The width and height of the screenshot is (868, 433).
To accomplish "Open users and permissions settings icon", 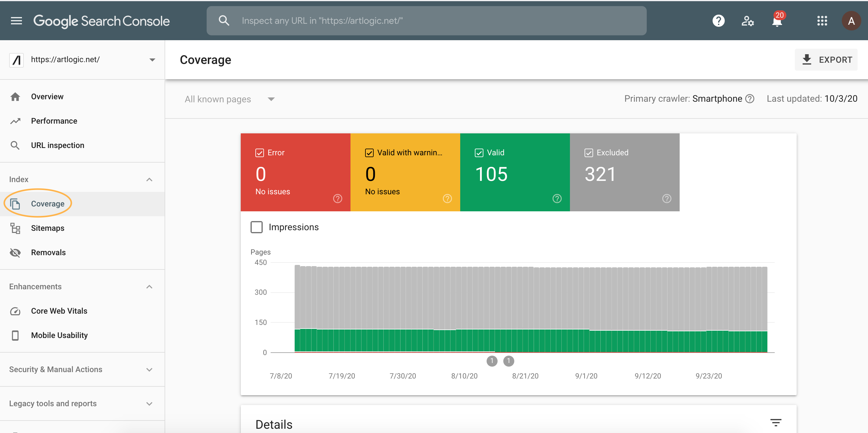I will [x=748, y=21].
